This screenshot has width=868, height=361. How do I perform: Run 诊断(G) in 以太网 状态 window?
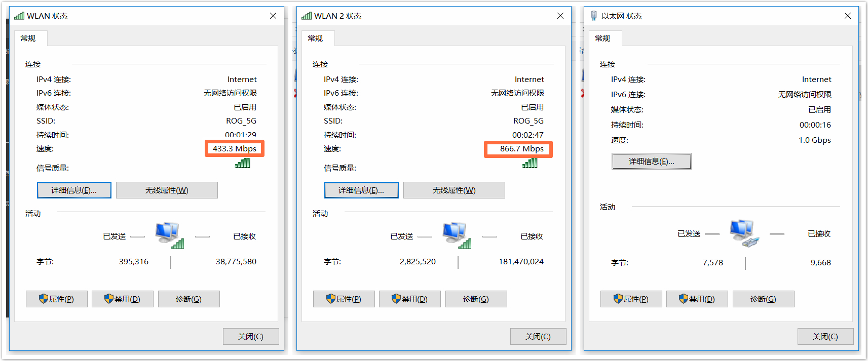coord(764,299)
